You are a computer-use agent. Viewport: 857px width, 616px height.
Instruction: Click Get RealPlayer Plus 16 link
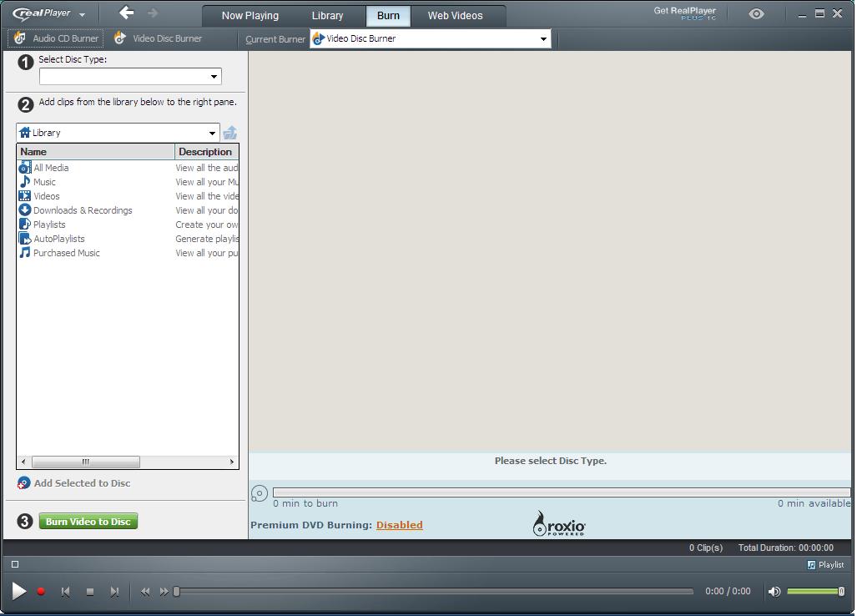click(684, 13)
